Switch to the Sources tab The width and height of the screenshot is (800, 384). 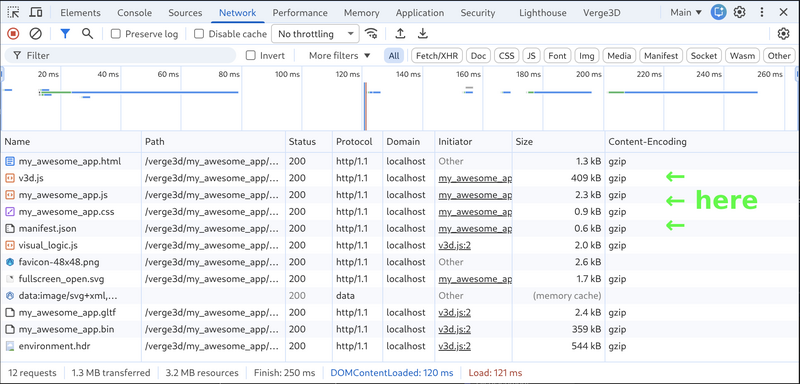pos(185,13)
